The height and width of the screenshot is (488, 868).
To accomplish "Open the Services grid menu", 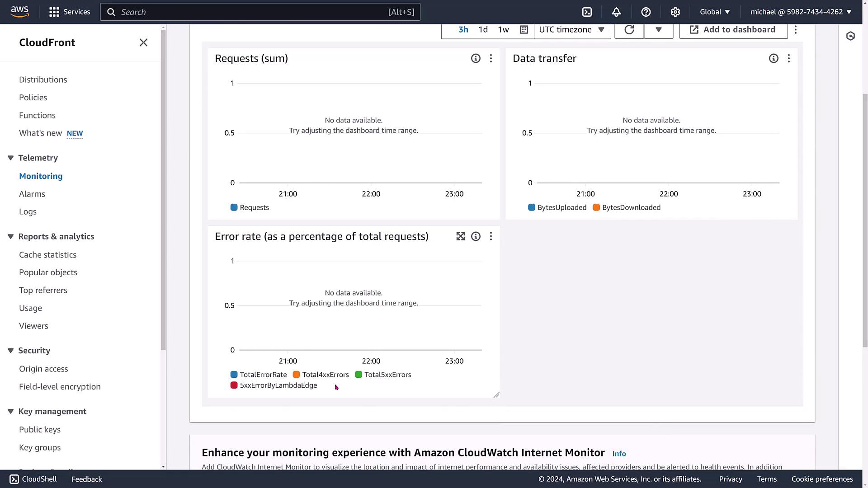I will [x=70, y=12].
